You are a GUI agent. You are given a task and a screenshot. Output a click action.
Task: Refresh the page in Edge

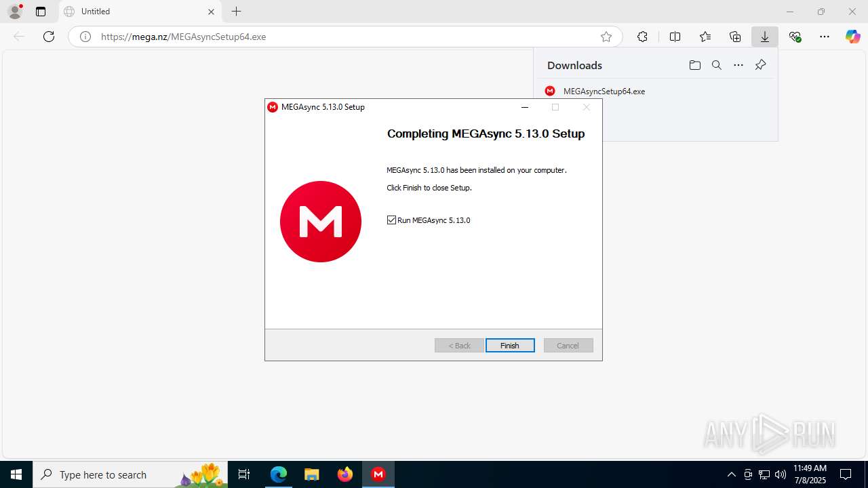pyautogui.click(x=49, y=37)
